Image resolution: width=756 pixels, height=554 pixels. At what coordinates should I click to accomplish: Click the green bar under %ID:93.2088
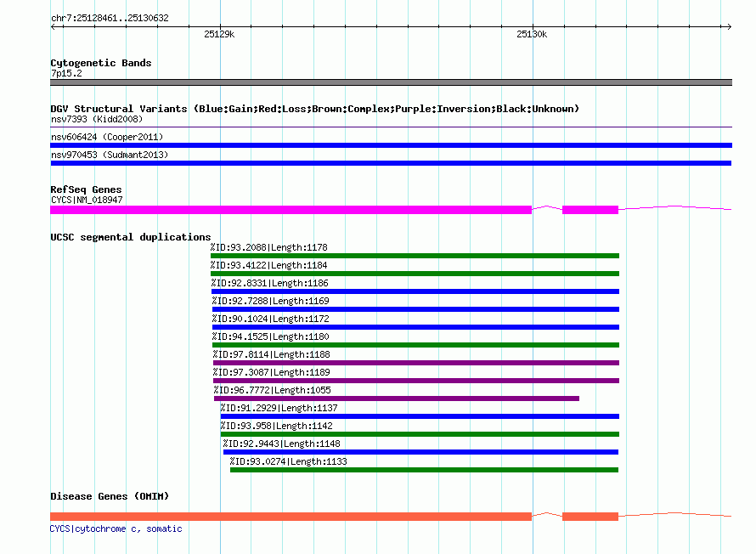[x=415, y=256]
